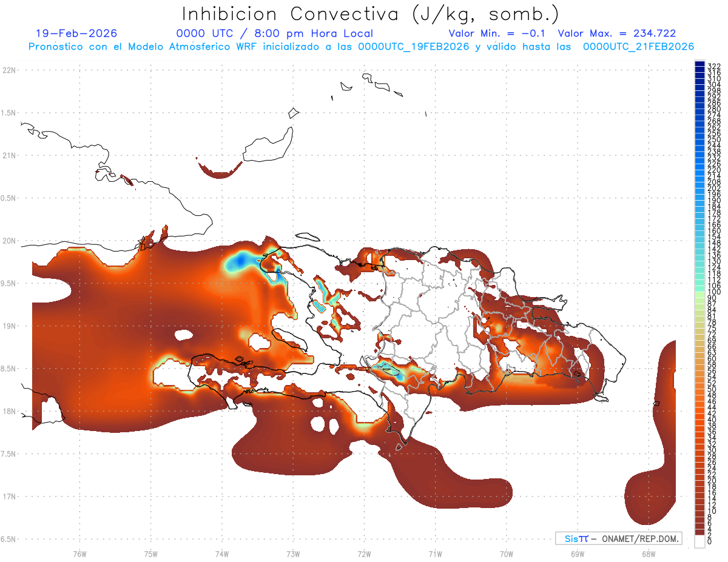Click the 'Valor Max. = 234.722' text
This screenshot has width=728, height=562.
[617, 33]
